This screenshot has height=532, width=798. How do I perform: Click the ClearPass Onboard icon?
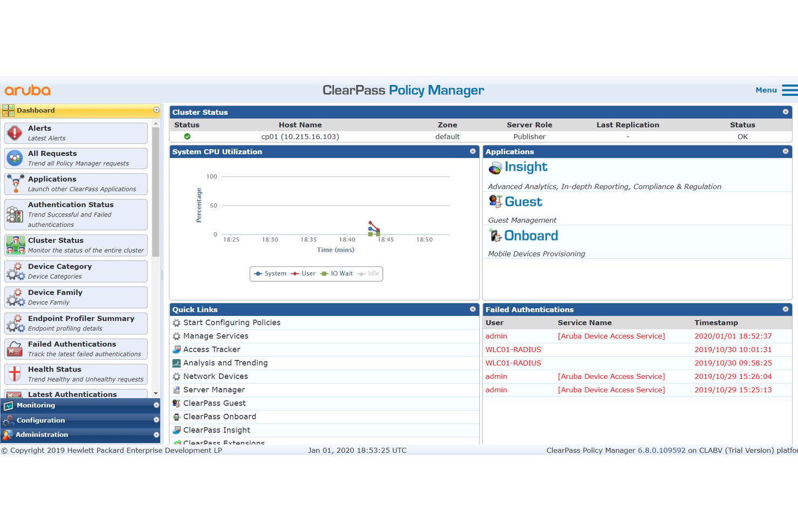[176, 417]
